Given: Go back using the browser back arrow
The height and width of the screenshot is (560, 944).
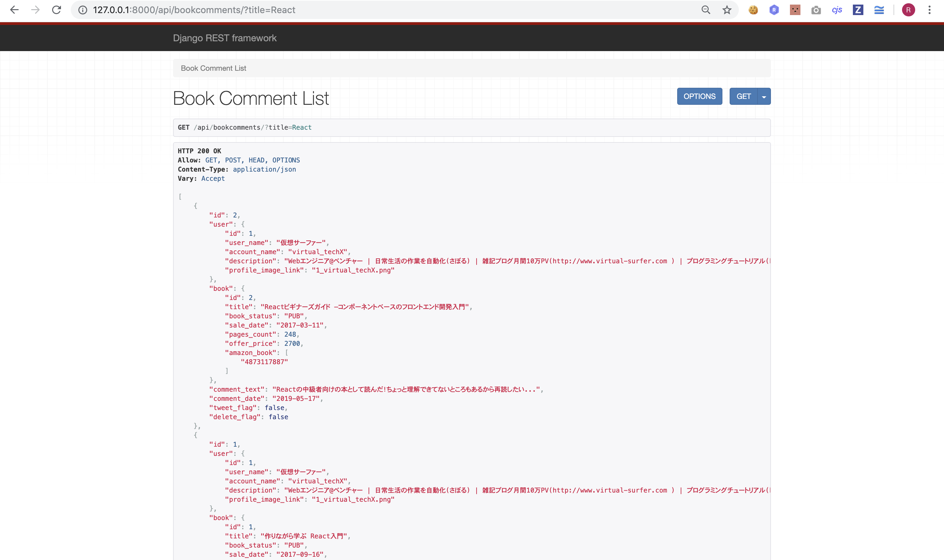Looking at the screenshot, I should [x=14, y=10].
